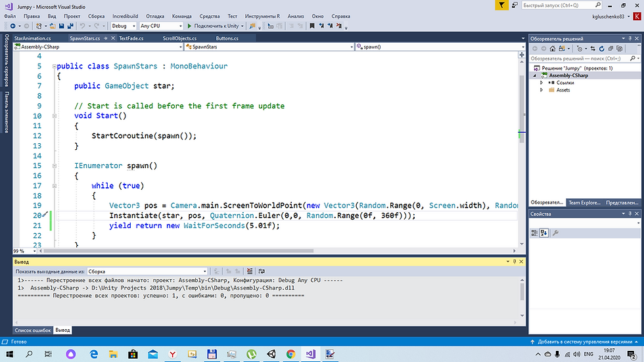The image size is (644, 362).
Task: Click the feedback filter icon in title bar
Action: point(501,5)
